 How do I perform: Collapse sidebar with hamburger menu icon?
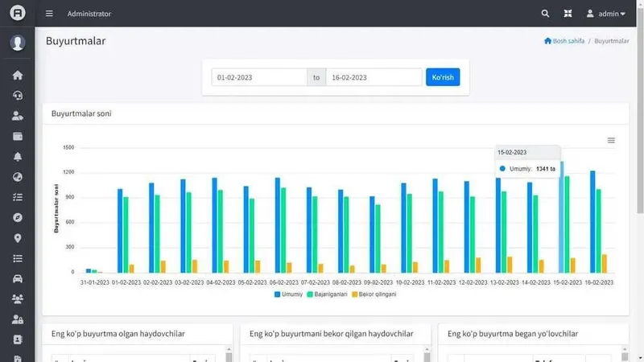pyautogui.click(x=49, y=14)
